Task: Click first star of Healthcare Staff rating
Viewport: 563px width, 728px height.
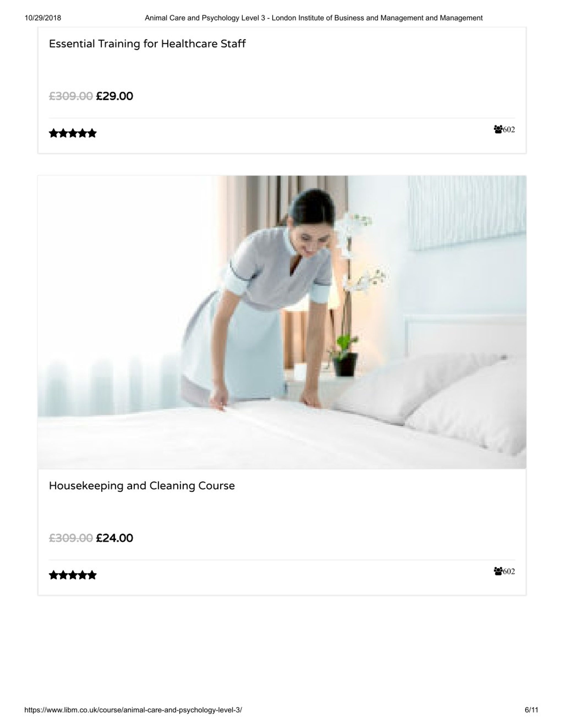Action: point(54,133)
